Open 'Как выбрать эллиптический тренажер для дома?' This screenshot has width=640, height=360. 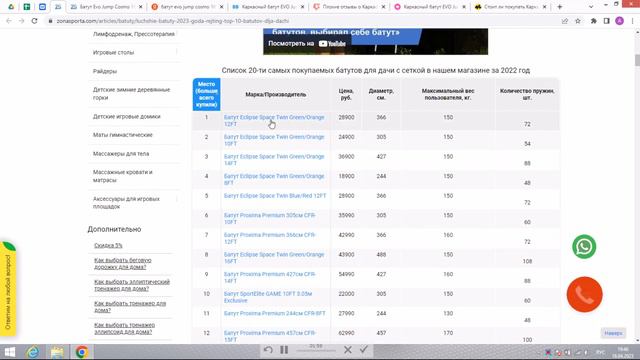coord(132,285)
